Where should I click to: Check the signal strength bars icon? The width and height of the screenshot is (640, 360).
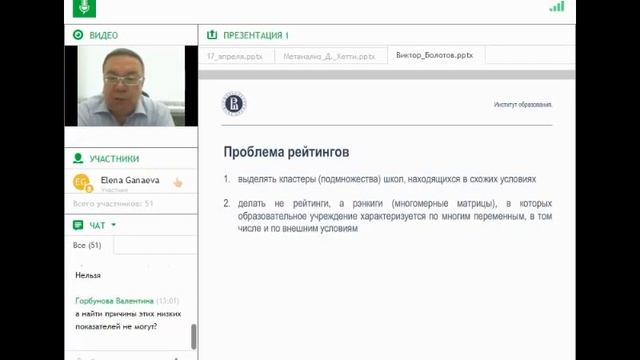[557, 6]
